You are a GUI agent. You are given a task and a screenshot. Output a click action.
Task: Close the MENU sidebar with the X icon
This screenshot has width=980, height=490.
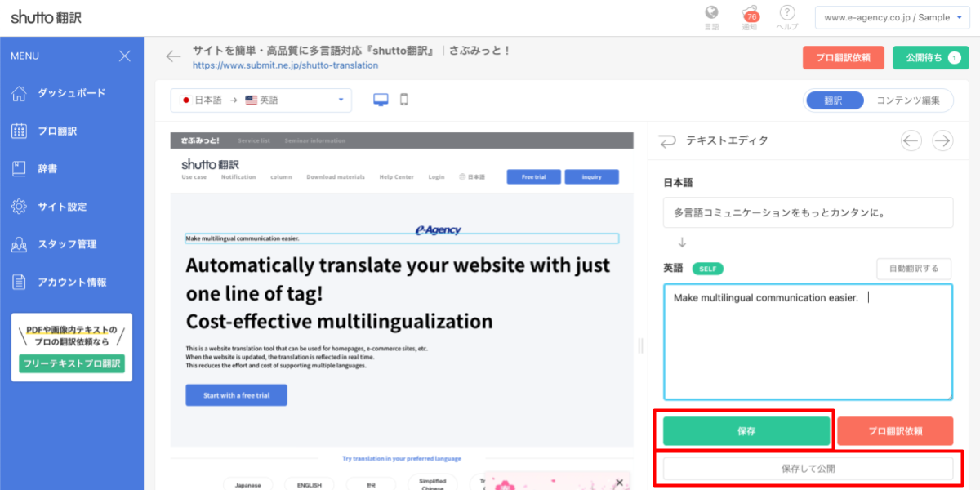pos(124,56)
